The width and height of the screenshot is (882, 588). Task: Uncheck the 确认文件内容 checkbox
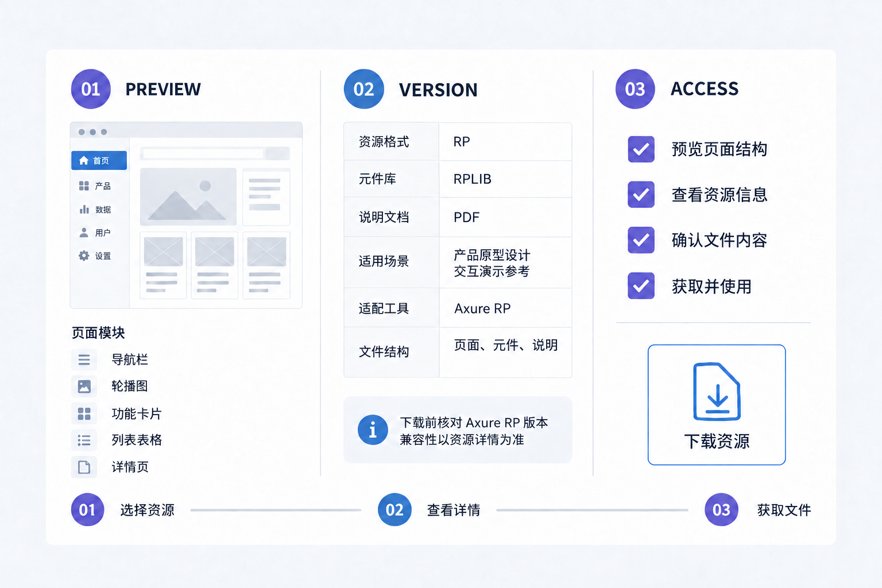pos(641,240)
